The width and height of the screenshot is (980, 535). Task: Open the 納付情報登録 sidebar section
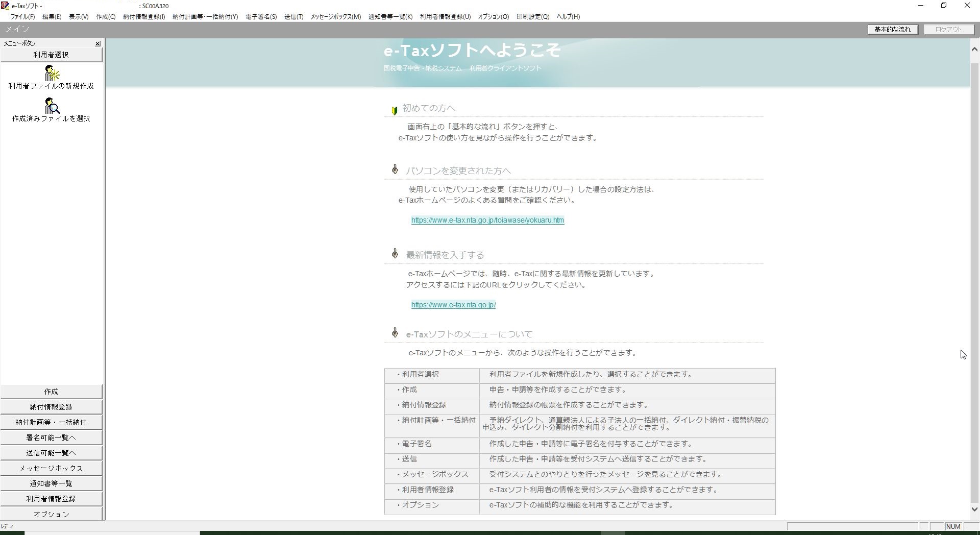coord(51,407)
